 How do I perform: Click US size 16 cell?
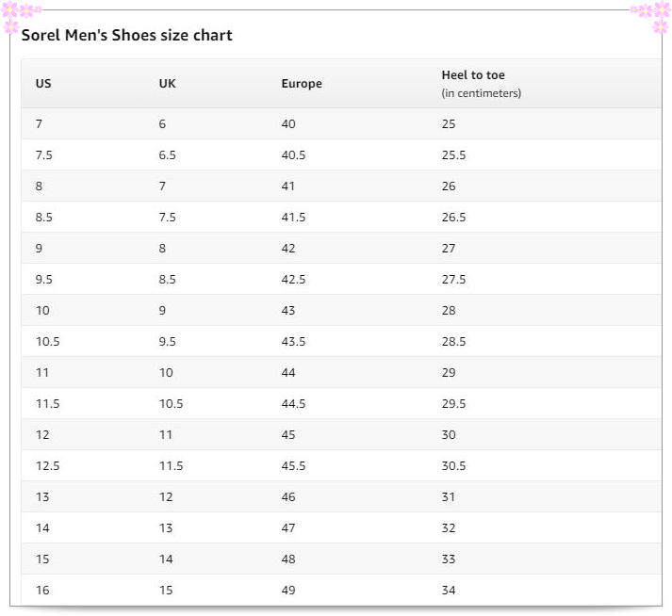click(42, 591)
